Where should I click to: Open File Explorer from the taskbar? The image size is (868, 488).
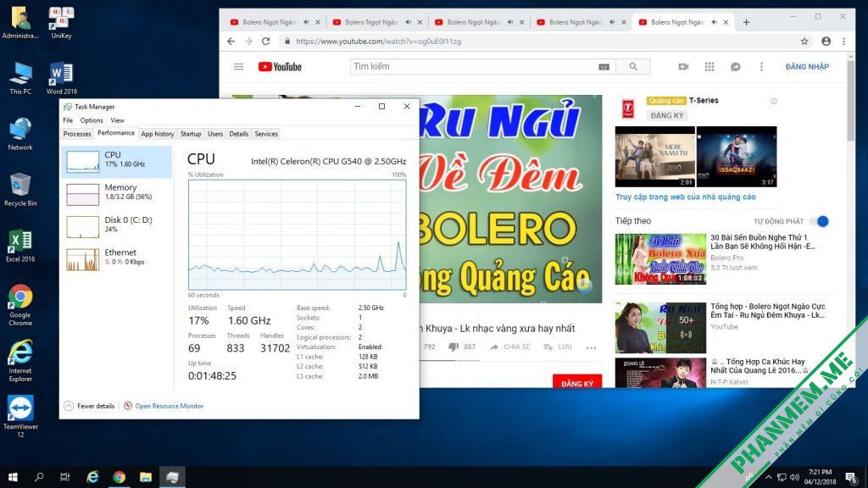(146, 477)
